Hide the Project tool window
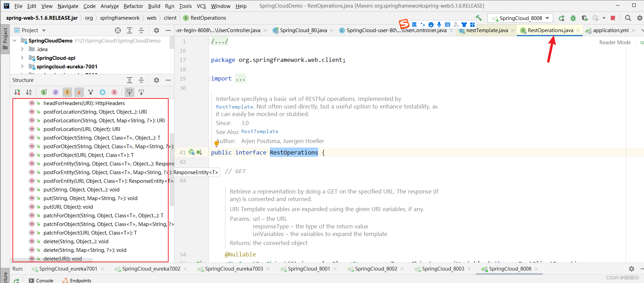This screenshot has height=283, width=644. coord(168,30)
